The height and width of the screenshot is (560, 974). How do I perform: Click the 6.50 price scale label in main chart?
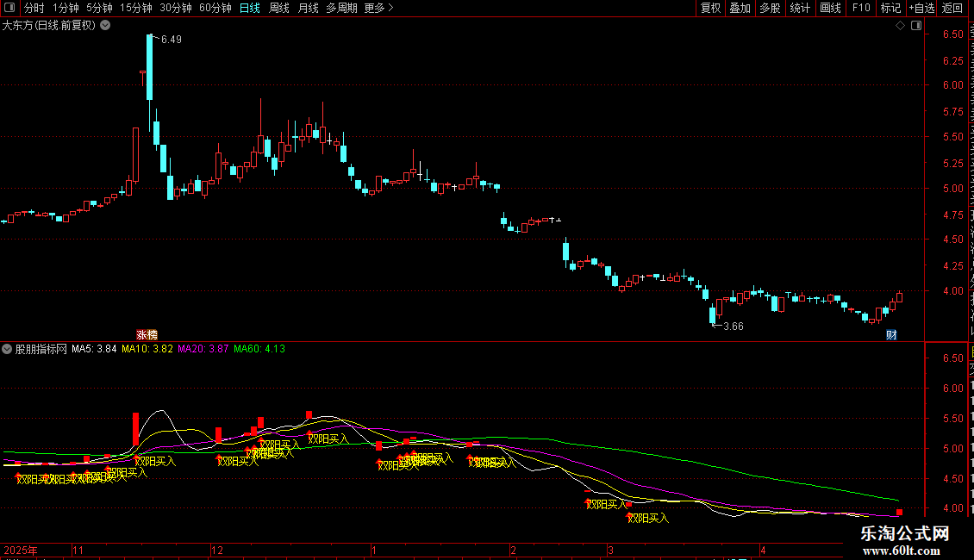pyautogui.click(x=952, y=34)
